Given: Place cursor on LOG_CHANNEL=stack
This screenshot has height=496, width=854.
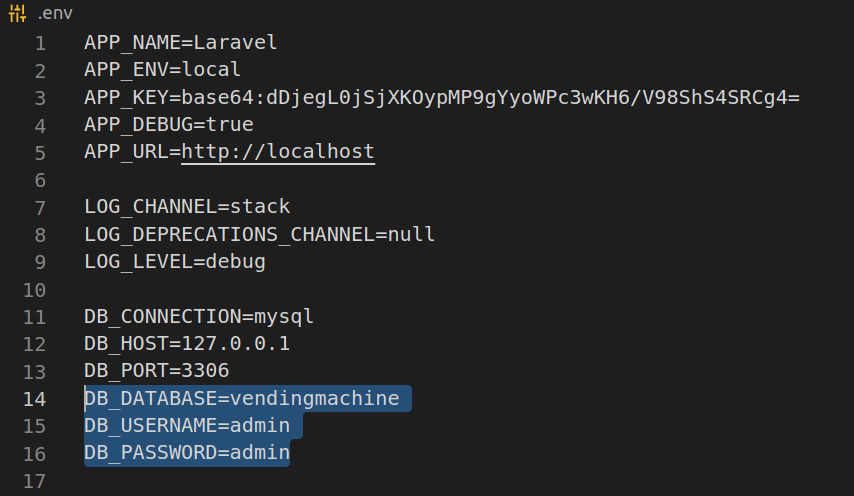Looking at the screenshot, I should (x=187, y=207).
